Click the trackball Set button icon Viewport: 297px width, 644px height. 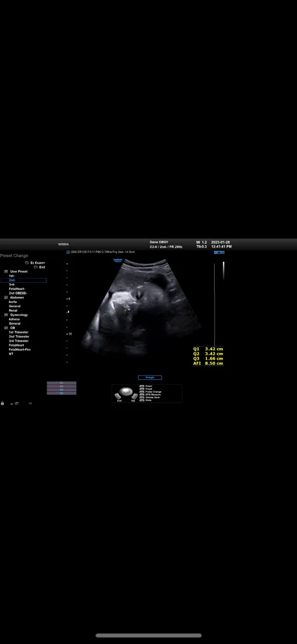(x=134, y=397)
